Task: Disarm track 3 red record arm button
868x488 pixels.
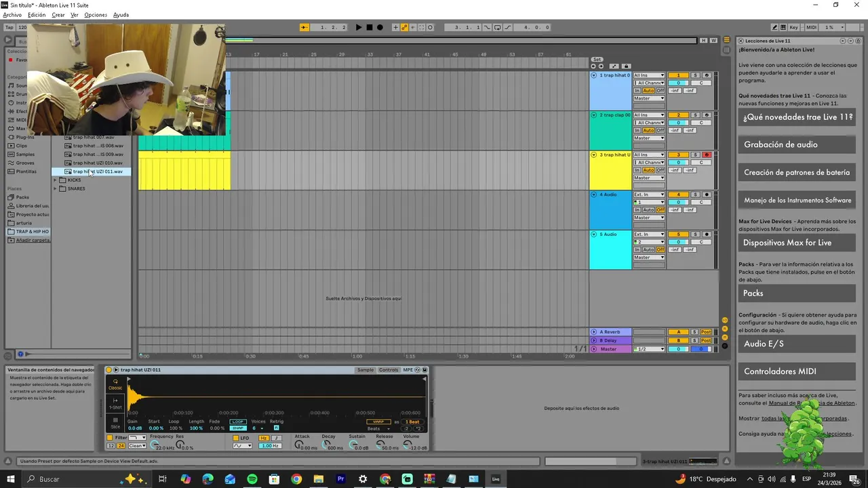Action: (707, 155)
